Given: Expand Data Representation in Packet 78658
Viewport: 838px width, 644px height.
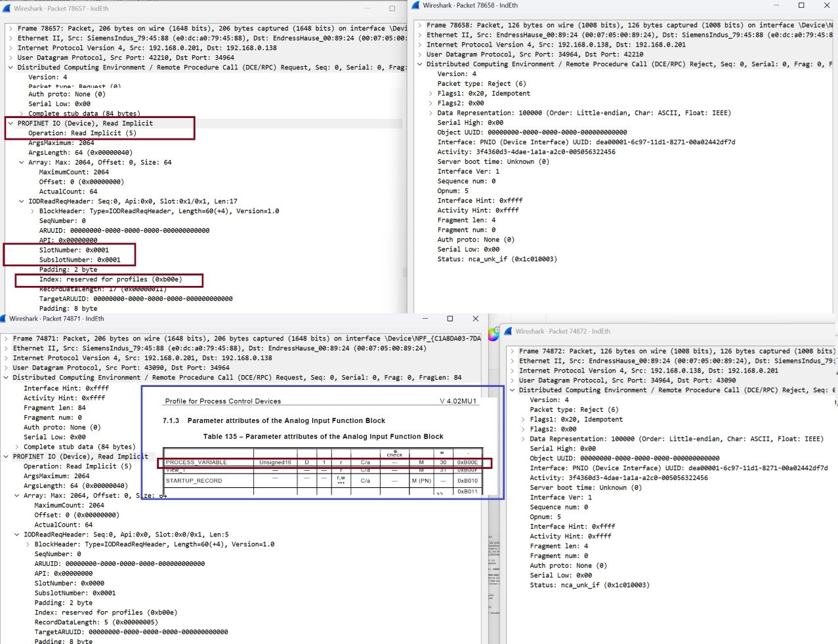Looking at the screenshot, I should 430,113.
